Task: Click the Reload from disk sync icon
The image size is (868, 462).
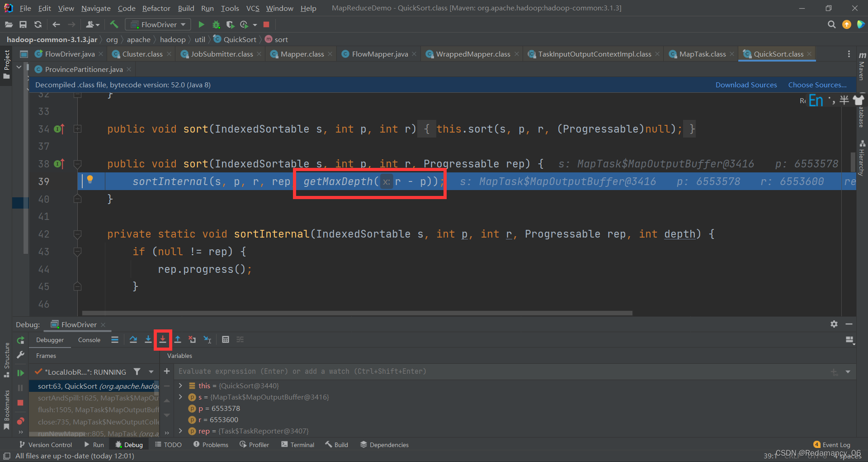Action: (38, 24)
